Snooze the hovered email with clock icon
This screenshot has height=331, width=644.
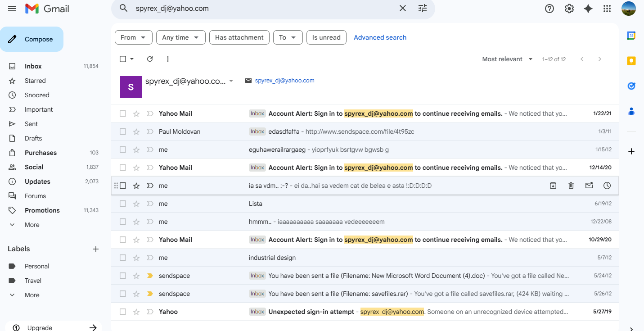(607, 186)
